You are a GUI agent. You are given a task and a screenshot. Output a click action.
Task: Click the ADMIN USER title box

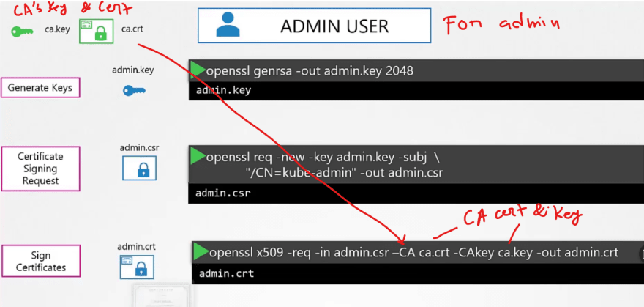314,26
